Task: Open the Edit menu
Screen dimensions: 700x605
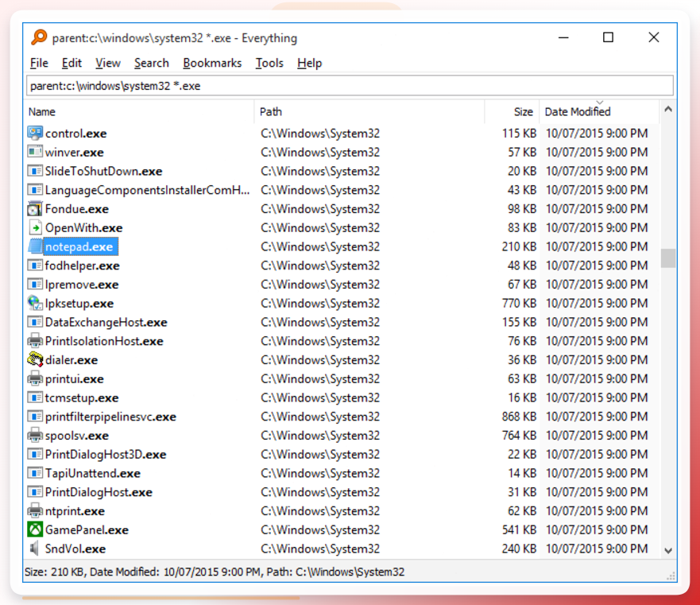Action: tap(72, 63)
